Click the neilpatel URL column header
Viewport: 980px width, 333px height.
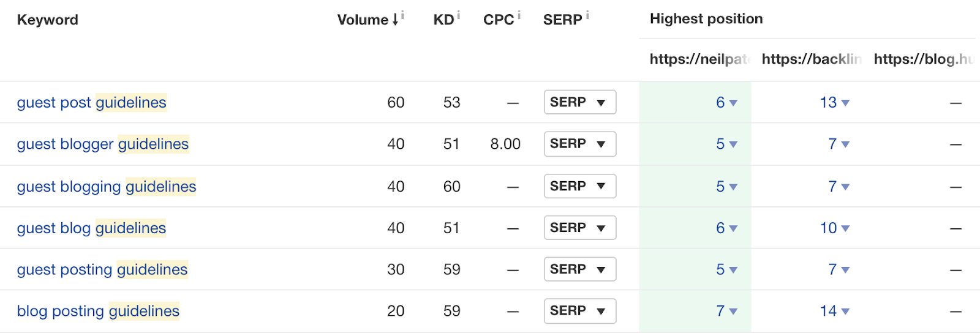[698, 59]
